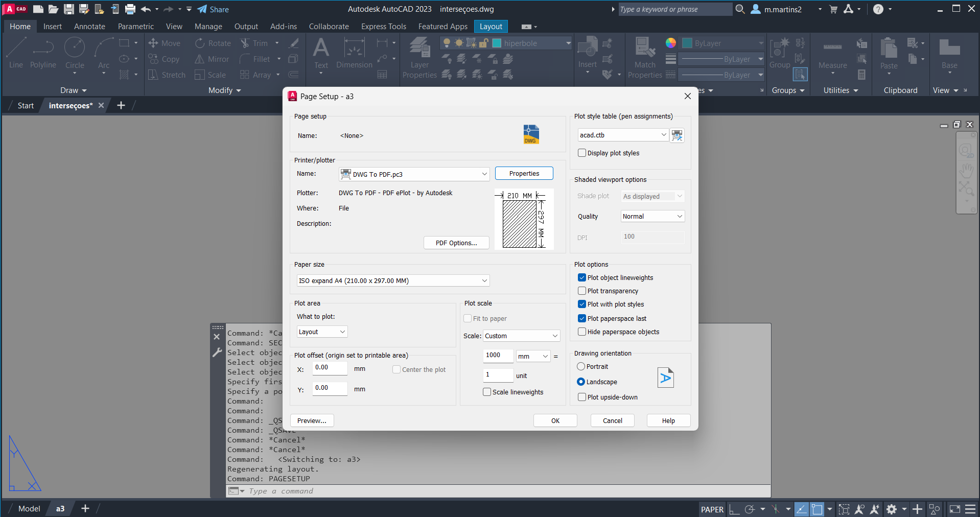This screenshot has width=980, height=517.
Task: Click the Measure utility
Action: click(832, 53)
